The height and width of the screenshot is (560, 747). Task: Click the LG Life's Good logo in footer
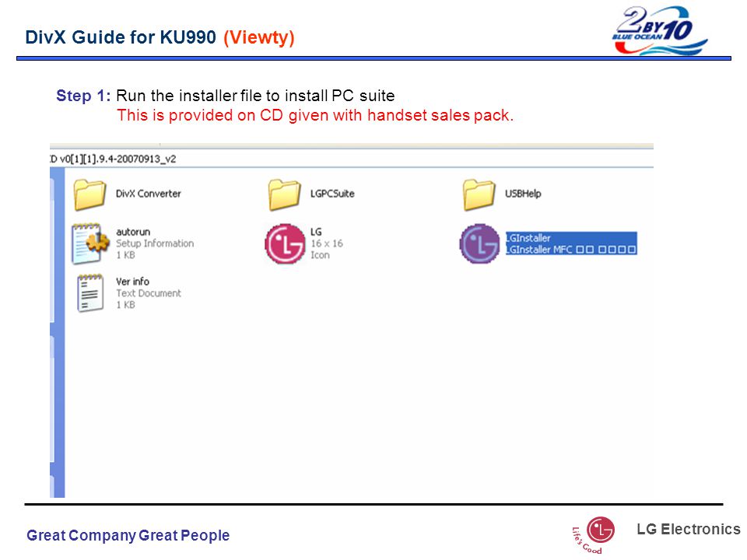(x=594, y=535)
